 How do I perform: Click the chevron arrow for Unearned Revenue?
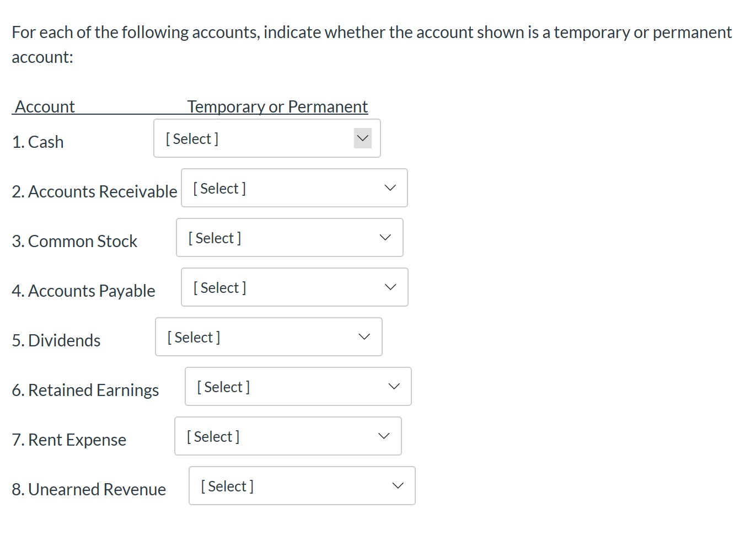point(398,486)
